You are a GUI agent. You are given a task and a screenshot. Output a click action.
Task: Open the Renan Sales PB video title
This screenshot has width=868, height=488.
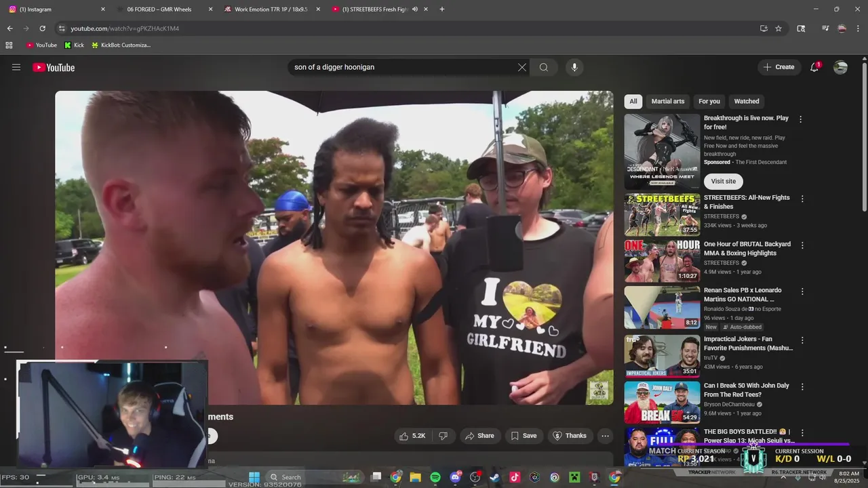(743, 295)
